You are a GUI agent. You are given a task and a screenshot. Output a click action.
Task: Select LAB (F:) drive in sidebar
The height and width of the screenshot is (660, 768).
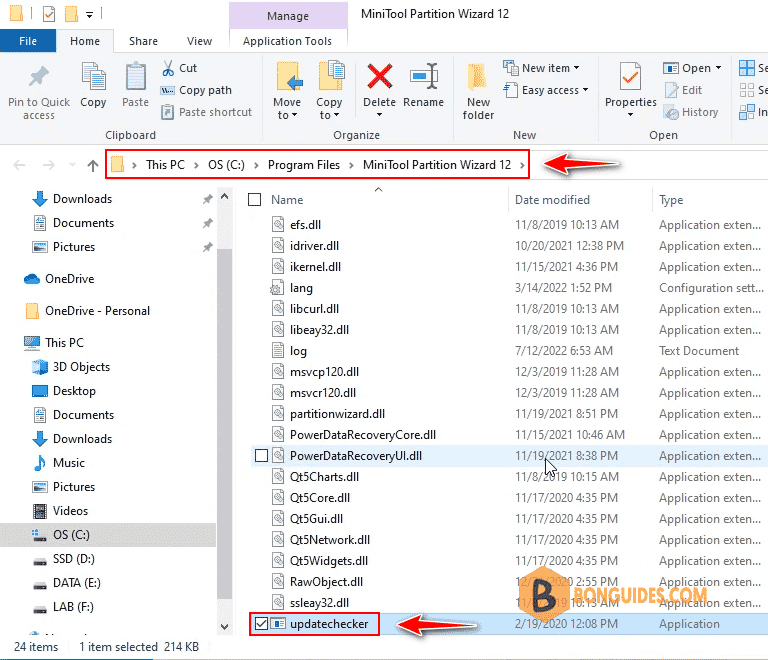click(73, 607)
